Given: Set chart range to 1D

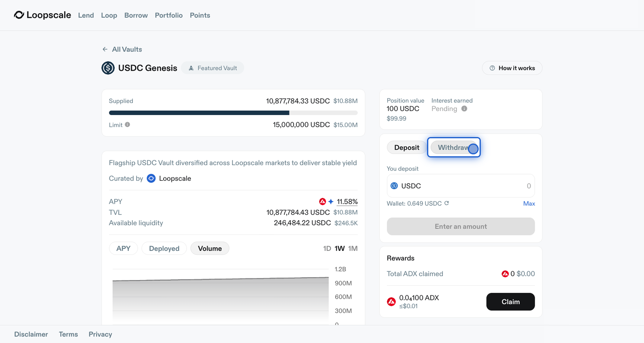Looking at the screenshot, I should pos(327,248).
